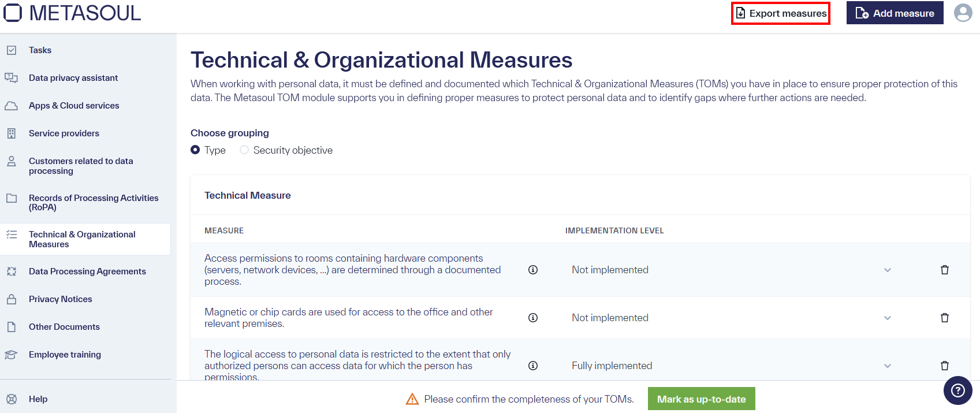Click the warning triangle icon in footer
Image resolution: width=980 pixels, height=413 pixels.
[412, 399]
